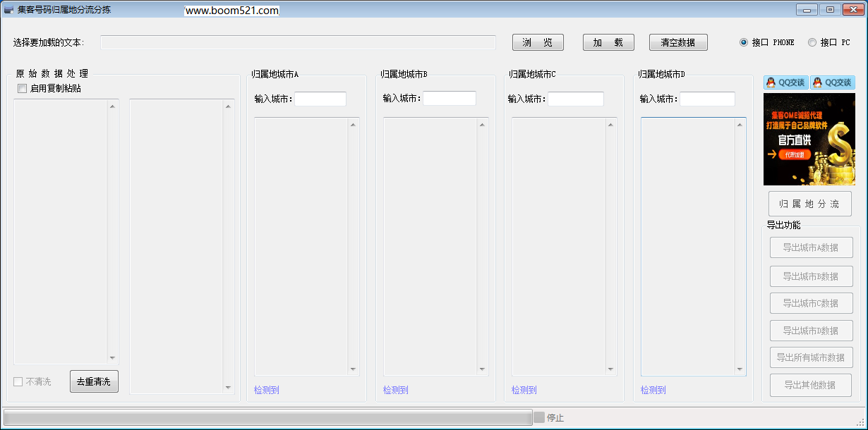Click 检测到 label under 归属地城市C
The height and width of the screenshot is (430, 868).
(x=524, y=390)
